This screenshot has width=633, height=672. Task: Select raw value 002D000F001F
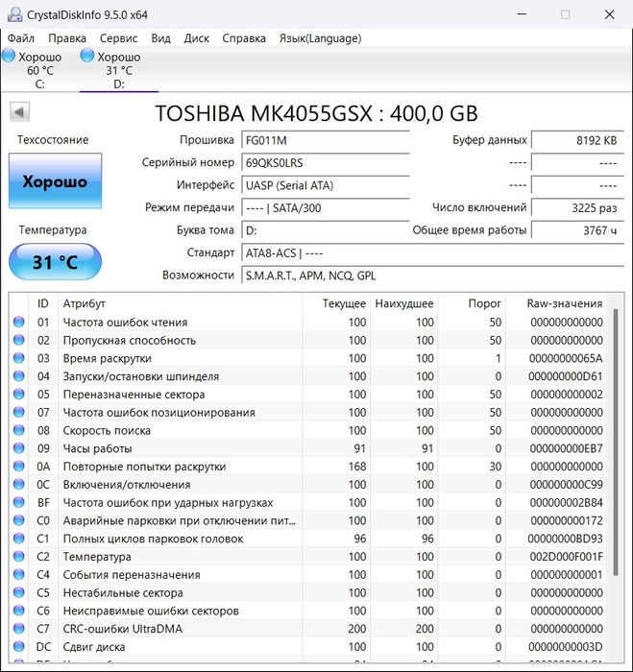(x=566, y=557)
